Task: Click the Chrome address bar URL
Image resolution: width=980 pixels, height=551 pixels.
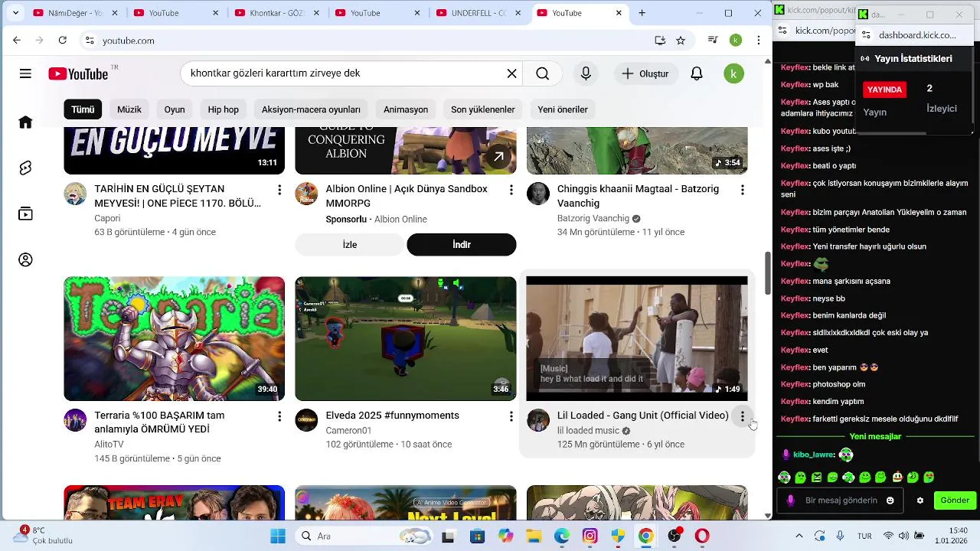Action: point(129,41)
